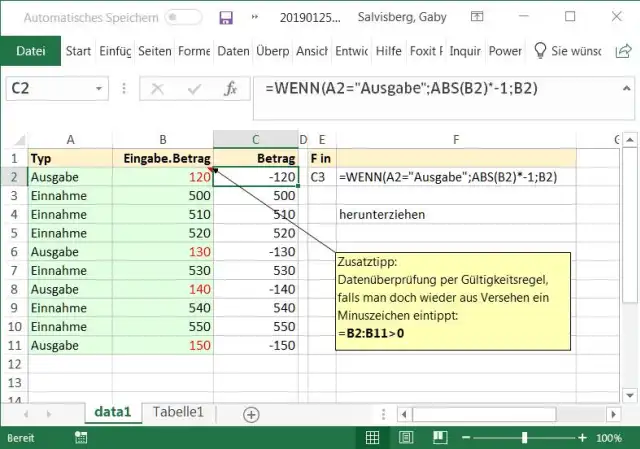
Task: Open the Datei menu tab
Action: click(31, 51)
